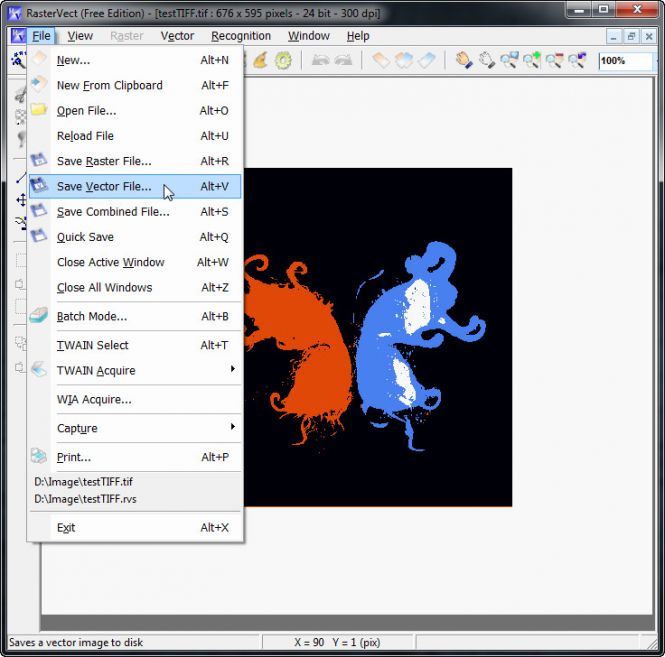This screenshot has width=665, height=657.
Task: Open the Recognition menu
Action: (x=240, y=36)
